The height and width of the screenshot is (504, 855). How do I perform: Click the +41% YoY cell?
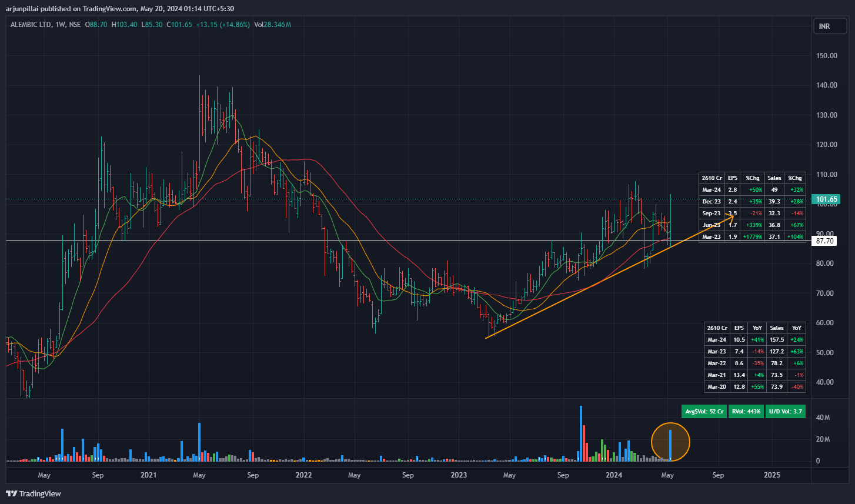pos(757,339)
